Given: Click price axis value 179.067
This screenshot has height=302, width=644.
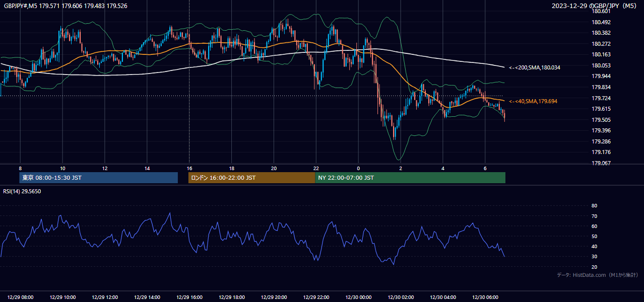Looking at the screenshot, I should point(601,163).
